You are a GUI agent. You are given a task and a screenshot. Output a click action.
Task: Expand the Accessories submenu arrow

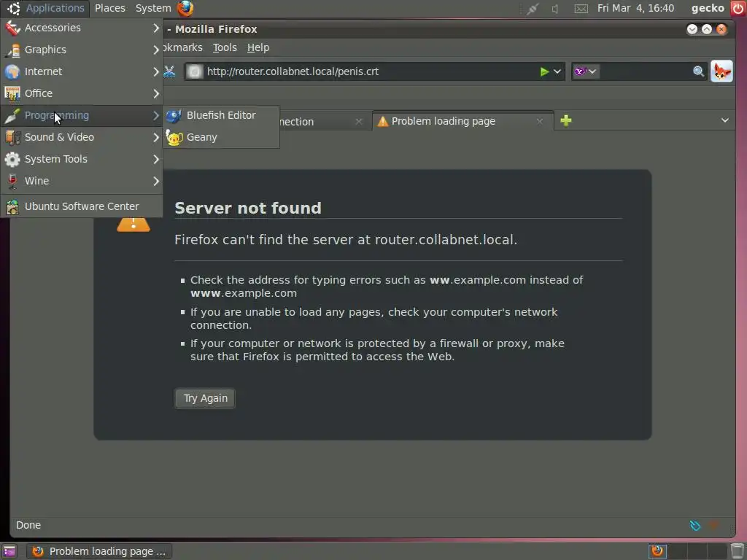[x=156, y=28]
